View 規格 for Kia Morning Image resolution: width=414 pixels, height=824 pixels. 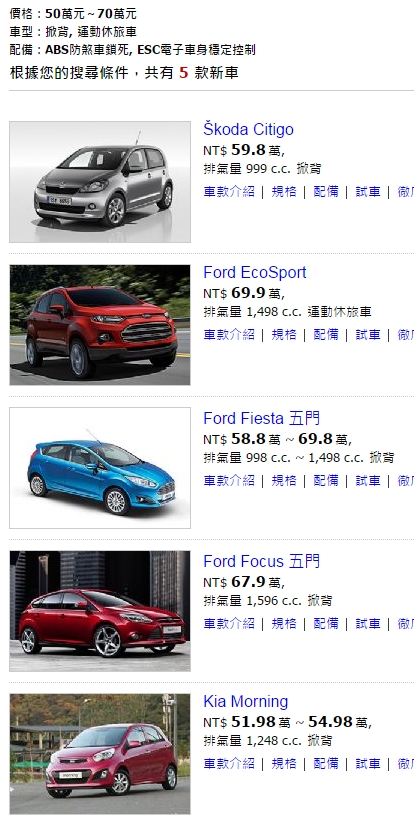(x=284, y=764)
